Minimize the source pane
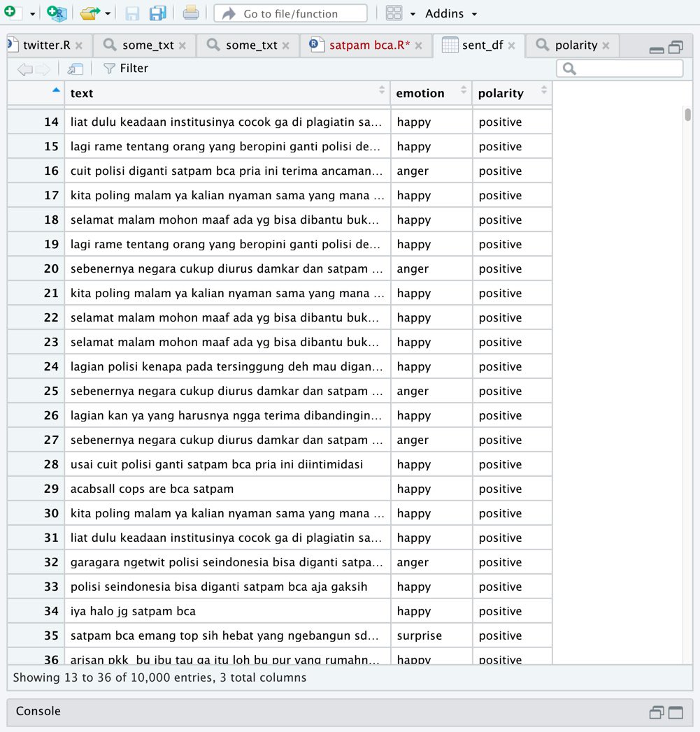The image size is (700, 732). click(657, 50)
